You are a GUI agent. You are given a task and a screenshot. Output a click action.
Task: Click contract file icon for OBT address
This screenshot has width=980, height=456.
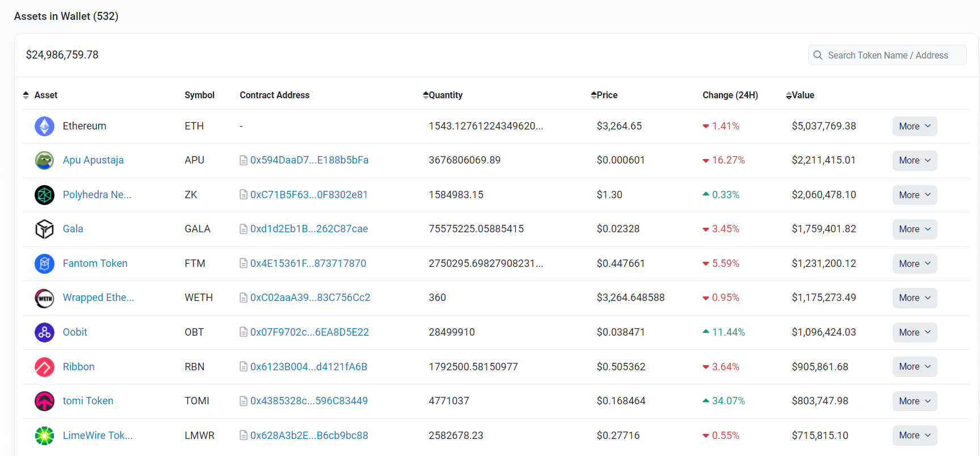pyautogui.click(x=243, y=332)
